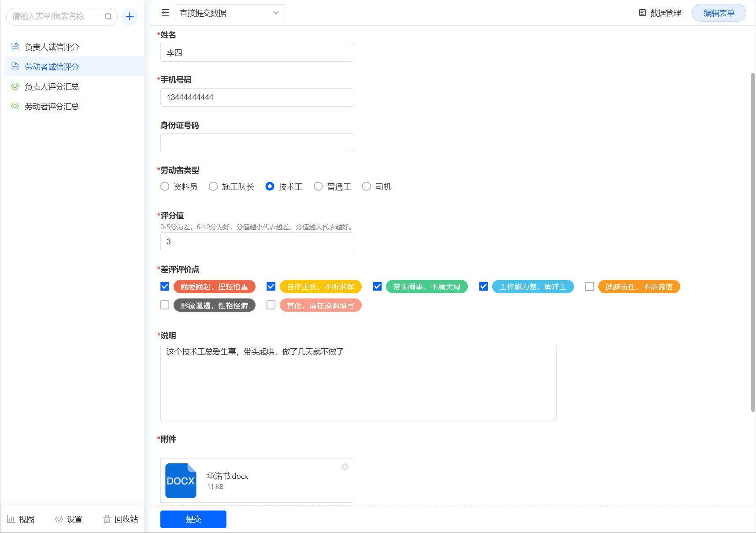The image size is (756, 533).
Task: Open 视图 chart view
Action: (x=21, y=519)
